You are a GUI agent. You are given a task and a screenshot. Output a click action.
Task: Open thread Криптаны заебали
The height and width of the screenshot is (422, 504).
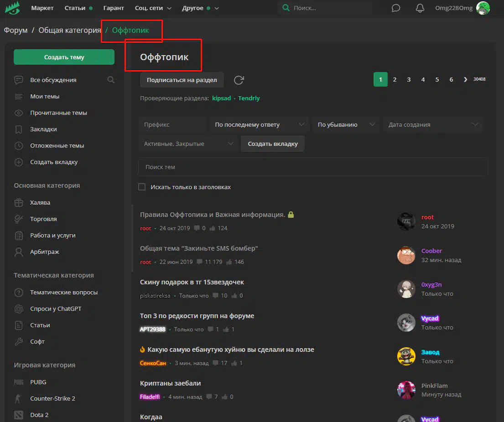pos(170,383)
